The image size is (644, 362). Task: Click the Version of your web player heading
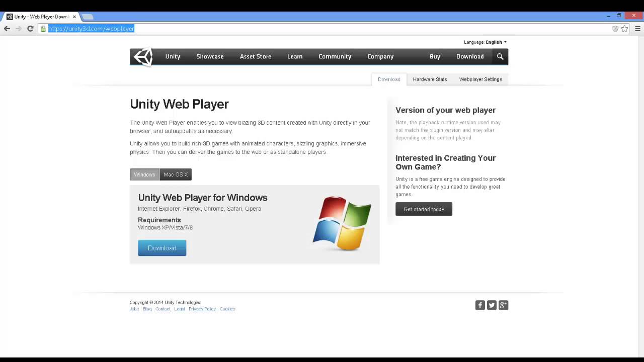[445, 110]
